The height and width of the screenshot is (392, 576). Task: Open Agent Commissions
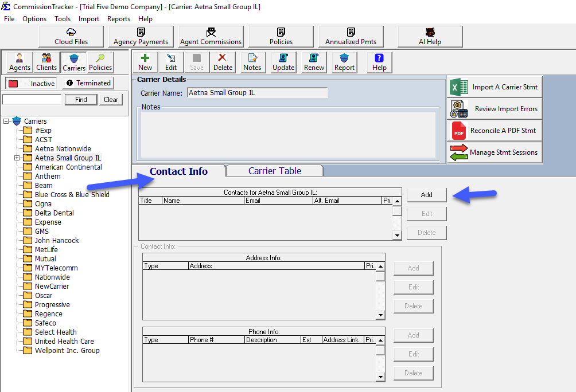click(210, 36)
